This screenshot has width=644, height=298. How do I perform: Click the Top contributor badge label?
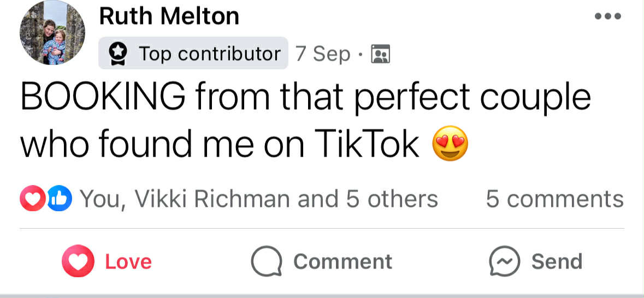pyautogui.click(x=209, y=53)
